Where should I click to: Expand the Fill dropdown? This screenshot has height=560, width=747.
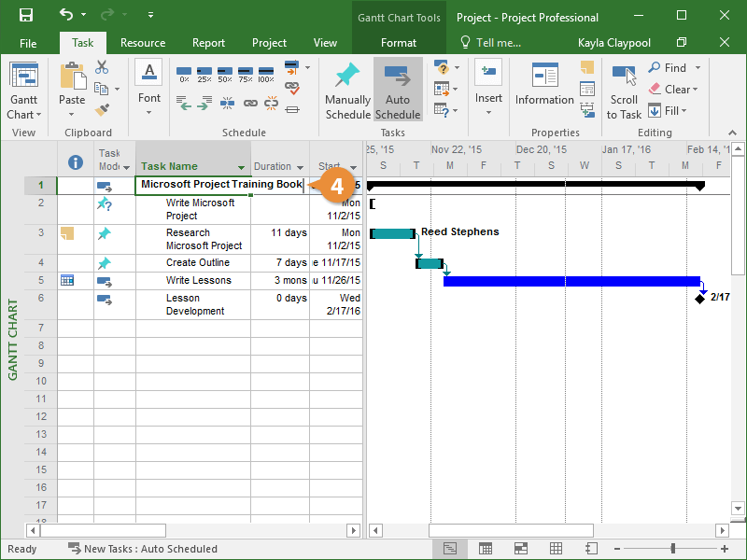(684, 111)
